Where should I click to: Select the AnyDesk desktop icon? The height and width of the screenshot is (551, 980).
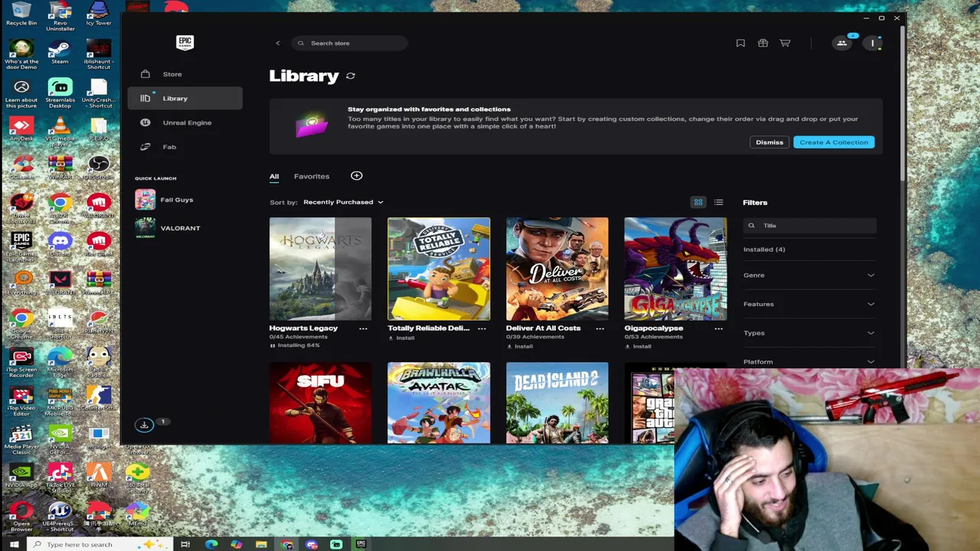21,130
